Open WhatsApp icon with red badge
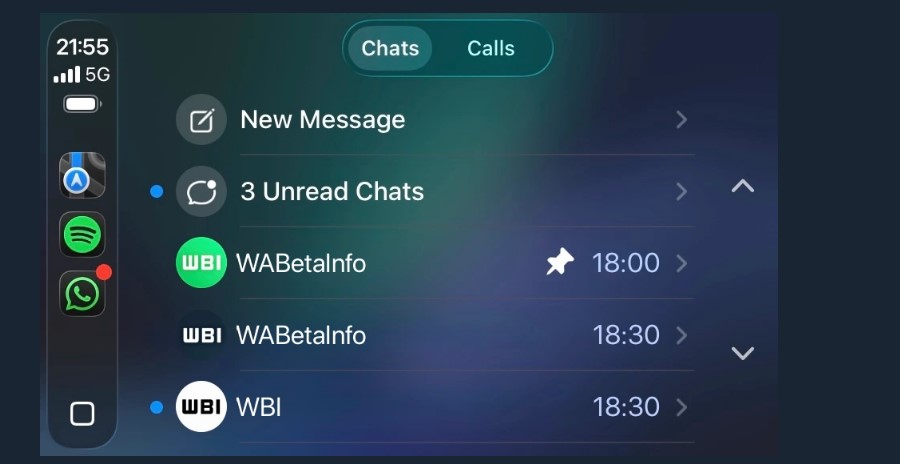 coord(82,293)
